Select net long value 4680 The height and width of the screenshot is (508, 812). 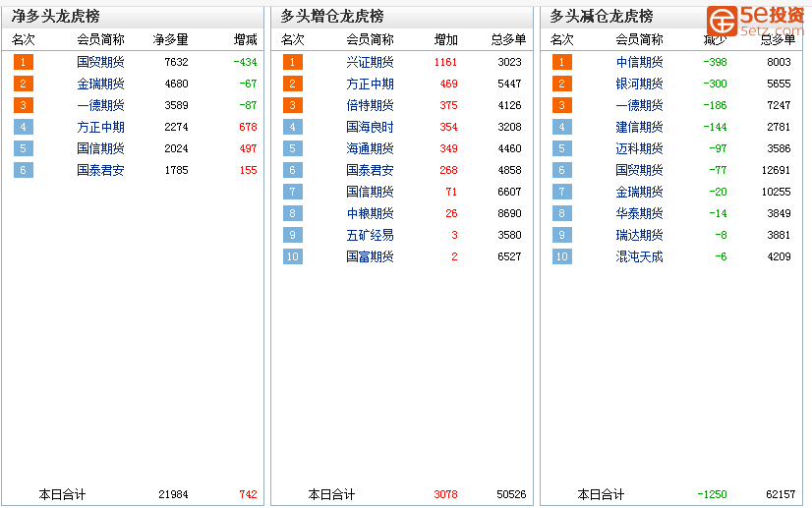[176, 84]
